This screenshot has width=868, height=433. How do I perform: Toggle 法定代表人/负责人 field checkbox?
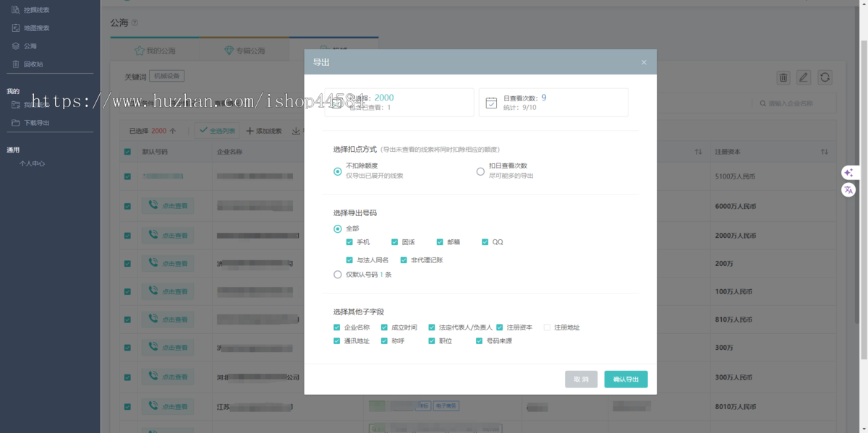[432, 327]
